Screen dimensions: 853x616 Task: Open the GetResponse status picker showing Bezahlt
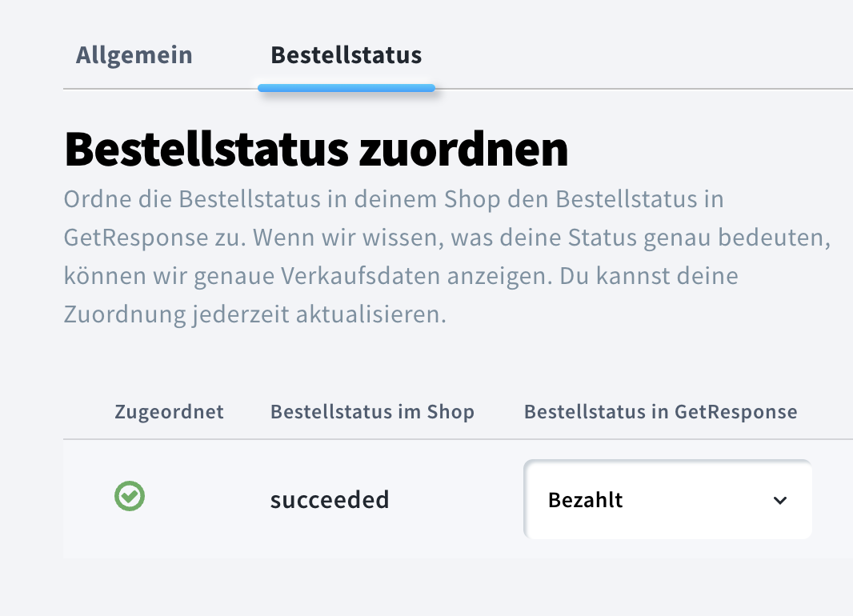click(667, 499)
